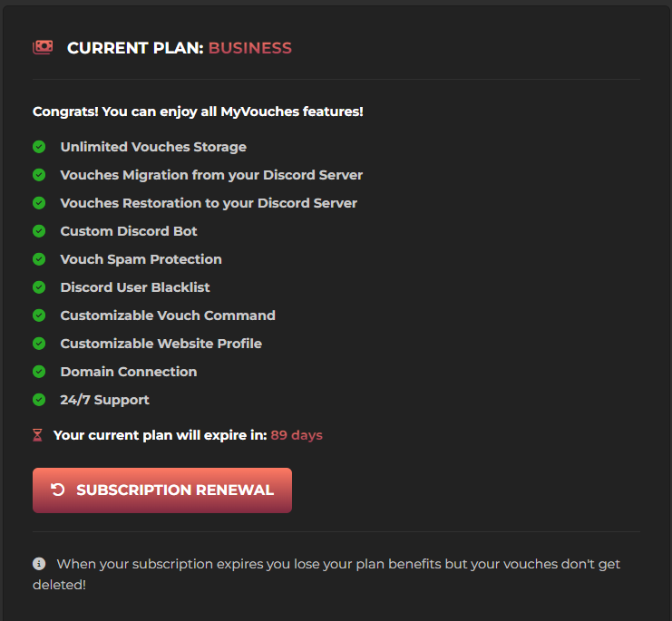The height and width of the screenshot is (621, 672).
Task: Click the 89 days expiry text
Action: [x=297, y=435]
